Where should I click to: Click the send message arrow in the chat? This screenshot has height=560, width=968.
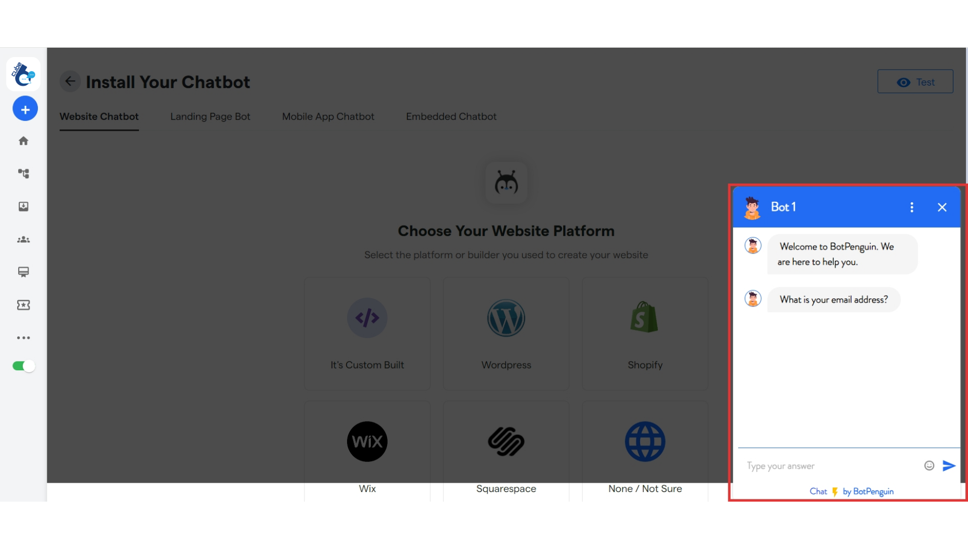tap(948, 466)
